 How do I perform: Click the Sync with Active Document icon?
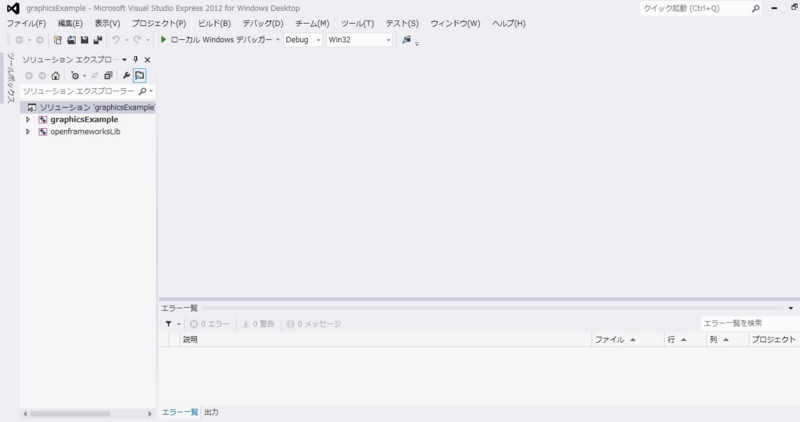94,76
